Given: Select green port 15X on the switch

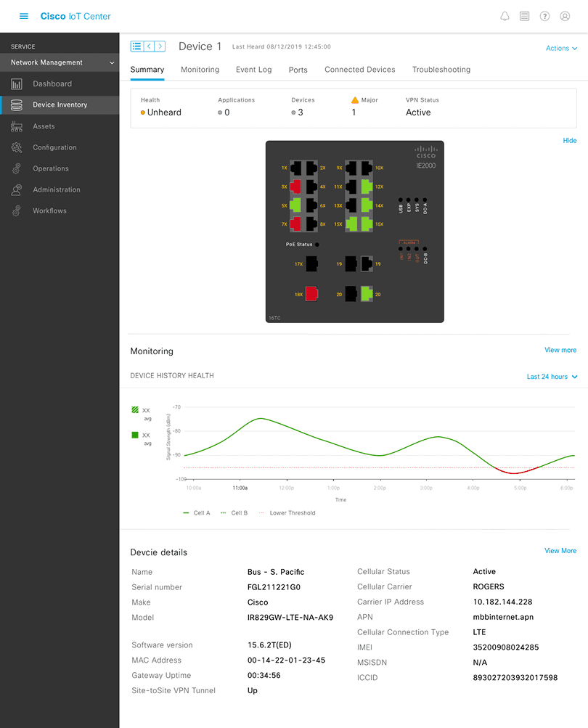Looking at the screenshot, I should 351,224.
